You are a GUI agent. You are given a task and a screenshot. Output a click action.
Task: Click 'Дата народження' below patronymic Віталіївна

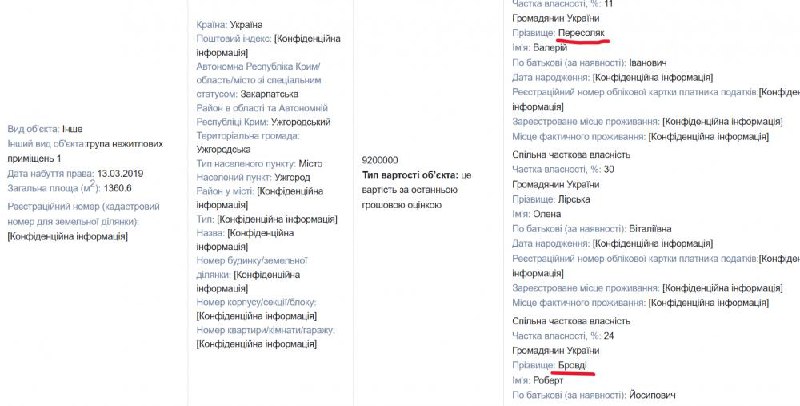click(551, 244)
